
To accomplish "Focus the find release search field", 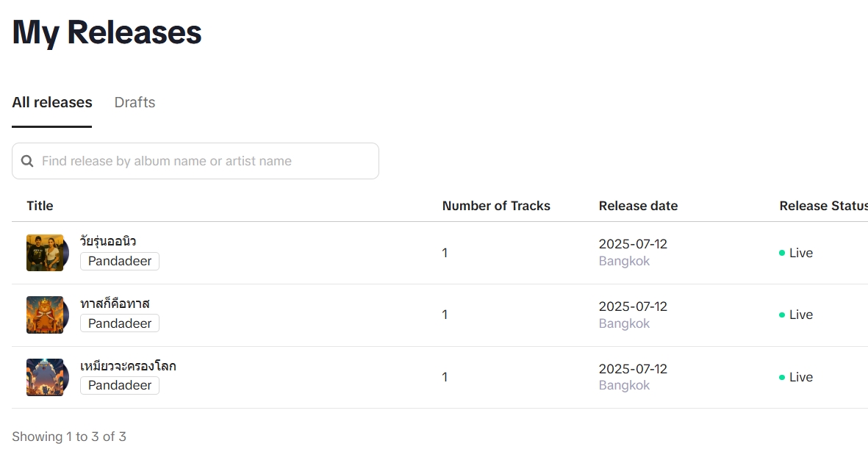I will click(196, 161).
